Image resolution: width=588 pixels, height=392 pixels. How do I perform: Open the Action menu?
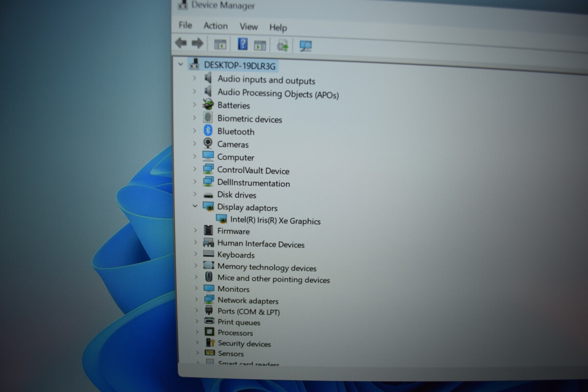click(x=216, y=26)
